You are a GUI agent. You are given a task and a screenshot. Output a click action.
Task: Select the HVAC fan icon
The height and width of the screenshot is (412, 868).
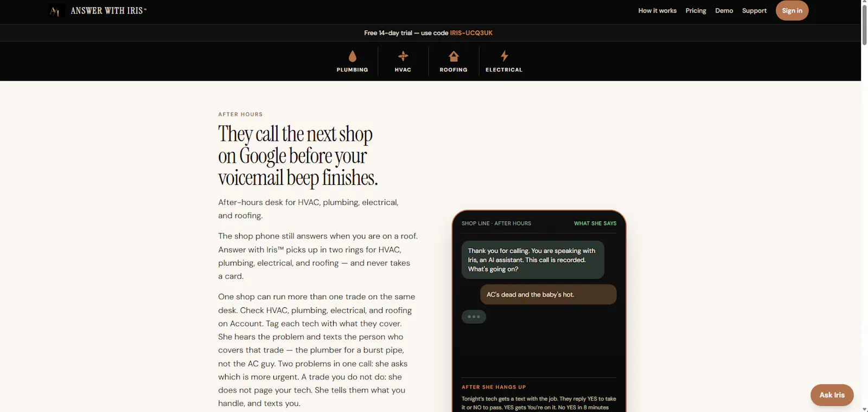point(403,56)
